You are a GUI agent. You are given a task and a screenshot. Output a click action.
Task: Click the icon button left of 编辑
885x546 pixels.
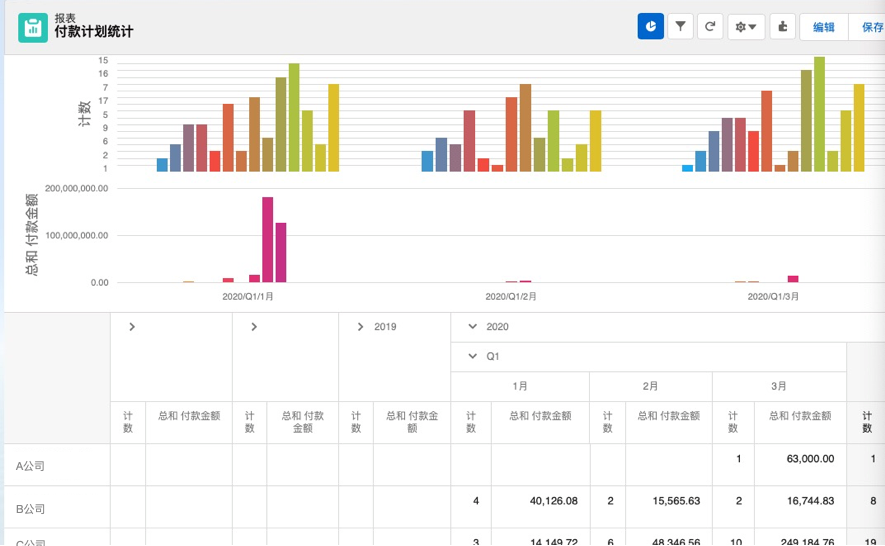pos(782,27)
